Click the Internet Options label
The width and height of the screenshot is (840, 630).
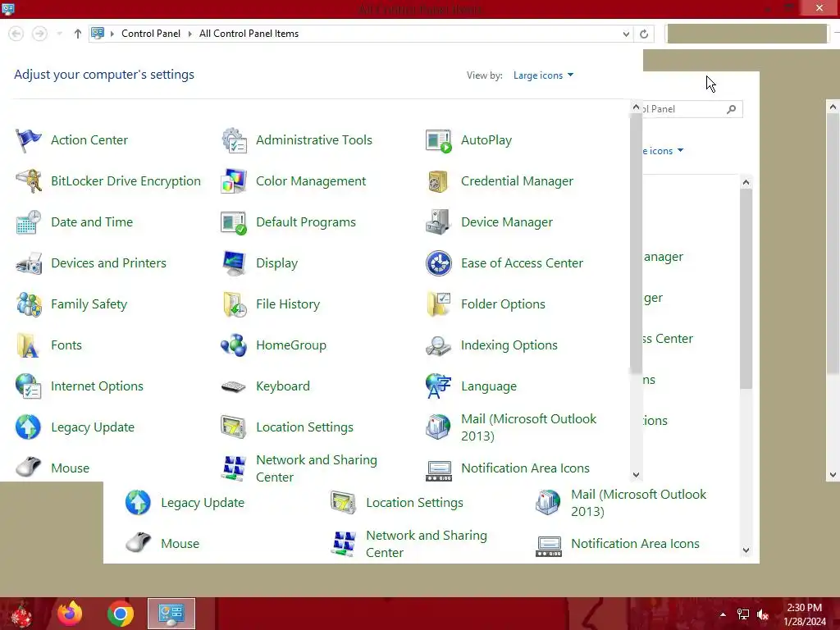pos(97,386)
